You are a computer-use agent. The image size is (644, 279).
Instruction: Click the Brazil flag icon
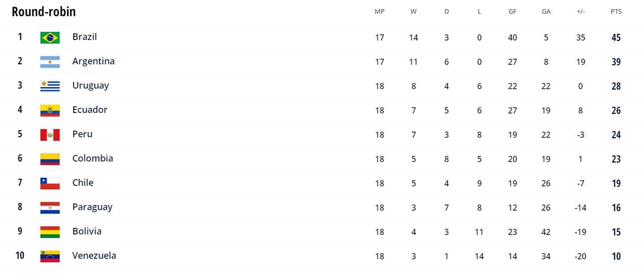[x=50, y=37]
